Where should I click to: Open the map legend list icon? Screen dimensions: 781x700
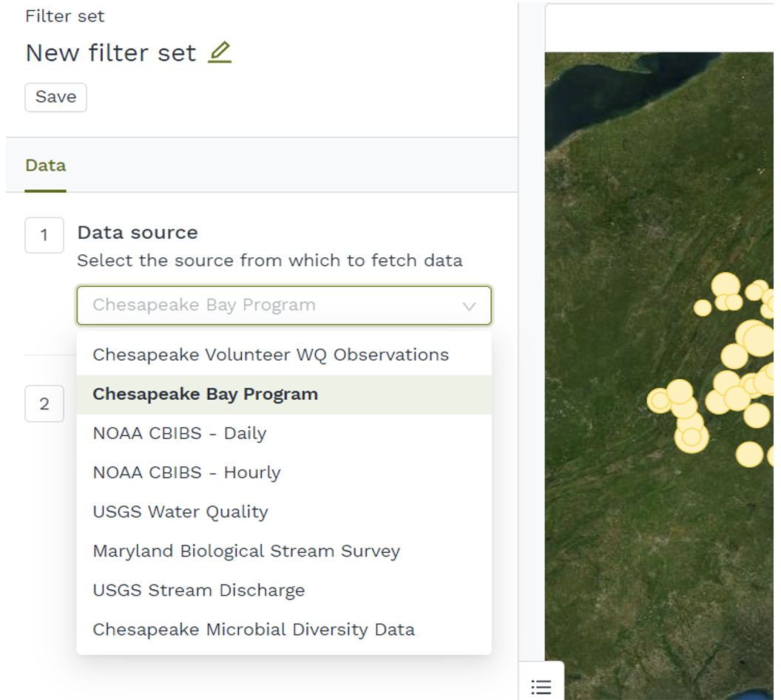pos(541,687)
